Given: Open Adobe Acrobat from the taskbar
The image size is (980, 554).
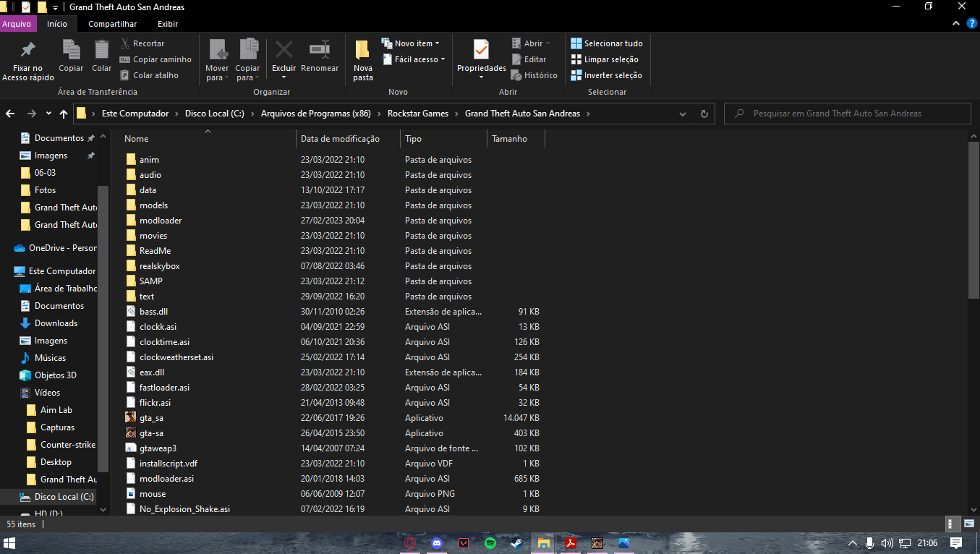Looking at the screenshot, I should click(x=571, y=543).
